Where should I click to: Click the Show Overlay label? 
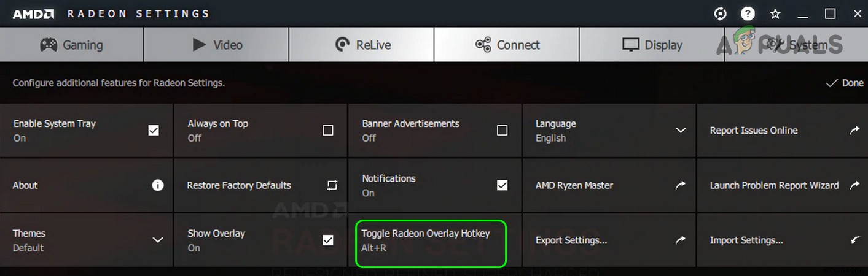point(216,234)
